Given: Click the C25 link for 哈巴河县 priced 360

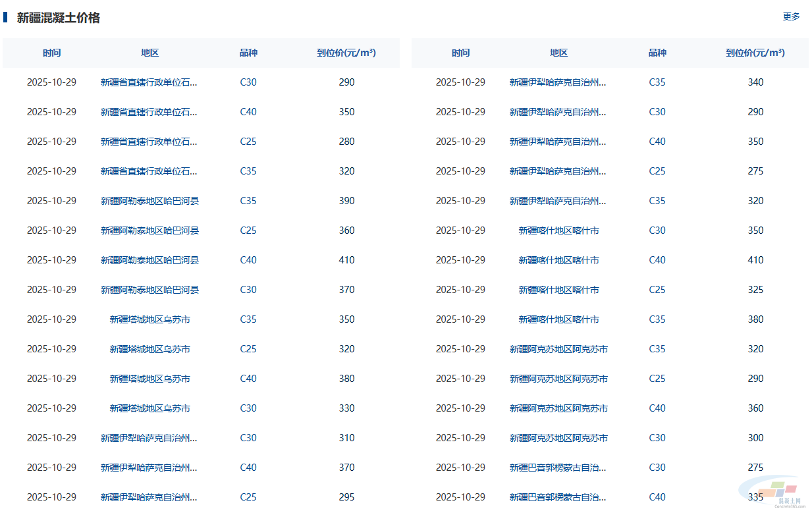Looking at the screenshot, I should coord(248,230).
